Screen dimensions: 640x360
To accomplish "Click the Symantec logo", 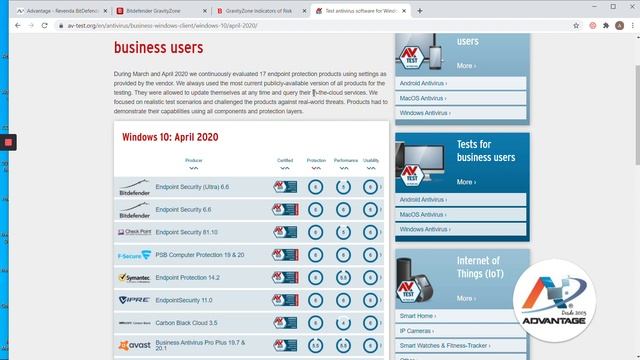I will (x=134, y=278).
